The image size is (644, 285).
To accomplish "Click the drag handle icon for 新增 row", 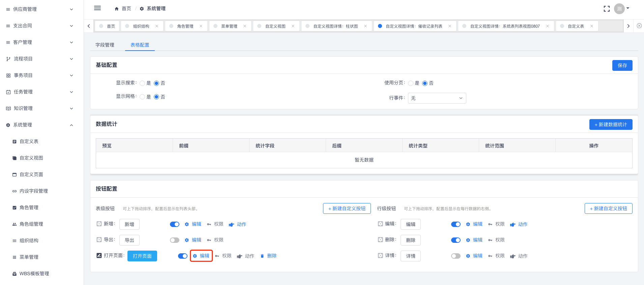I will [x=99, y=224].
